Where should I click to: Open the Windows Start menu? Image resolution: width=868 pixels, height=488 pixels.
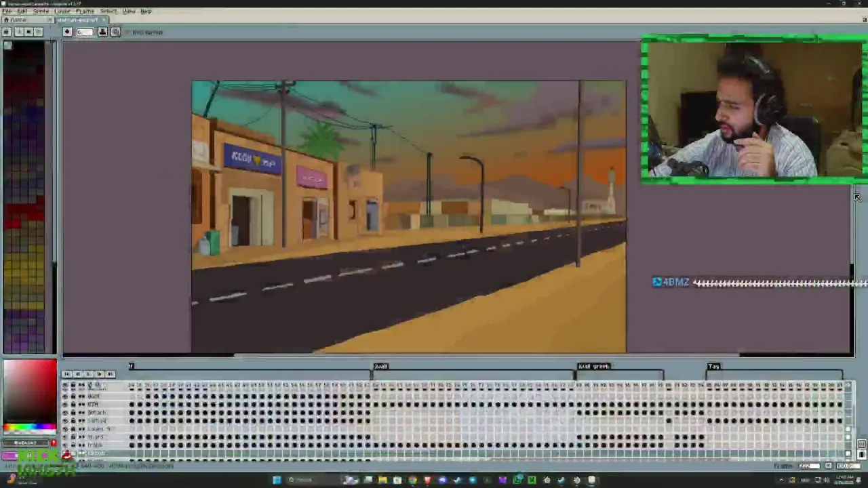[x=277, y=481]
